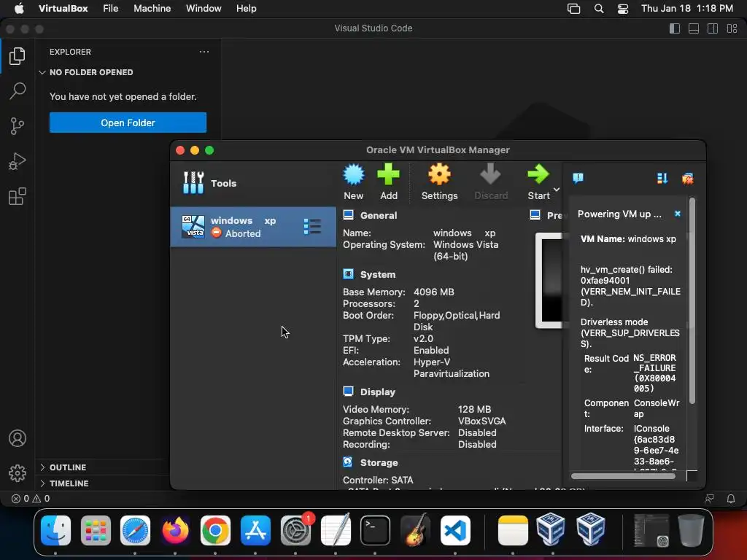
Task: Toggle VS Code secondary side bar
Action: pyautogui.click(x=713, y=28)
